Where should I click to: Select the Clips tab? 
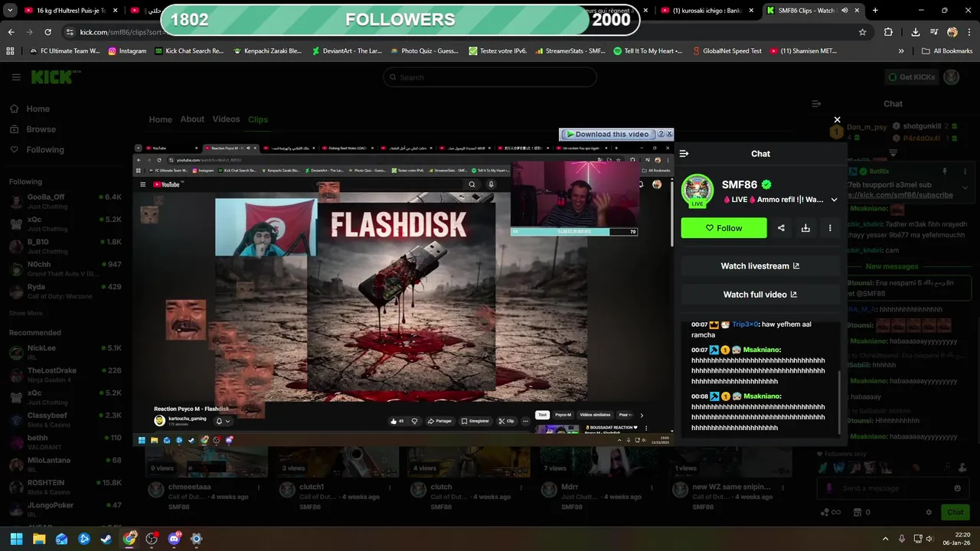click(258, 119)
